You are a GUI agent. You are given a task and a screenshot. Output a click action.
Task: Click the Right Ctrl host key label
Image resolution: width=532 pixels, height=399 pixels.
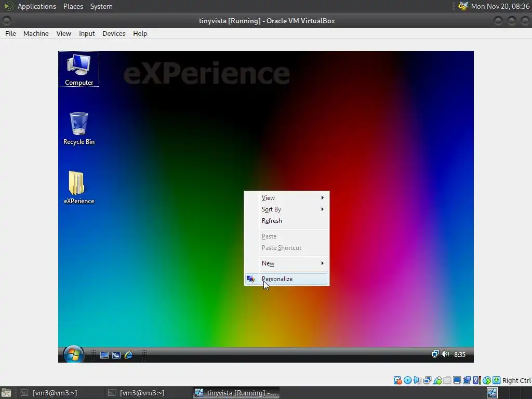tap(516, 380)
